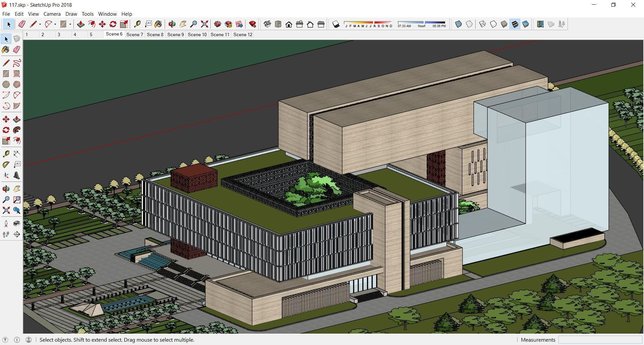Activate the Zoom Window tool
This screenshot has width=644, height=345.
pyautogui.click(x=17, y=200)
